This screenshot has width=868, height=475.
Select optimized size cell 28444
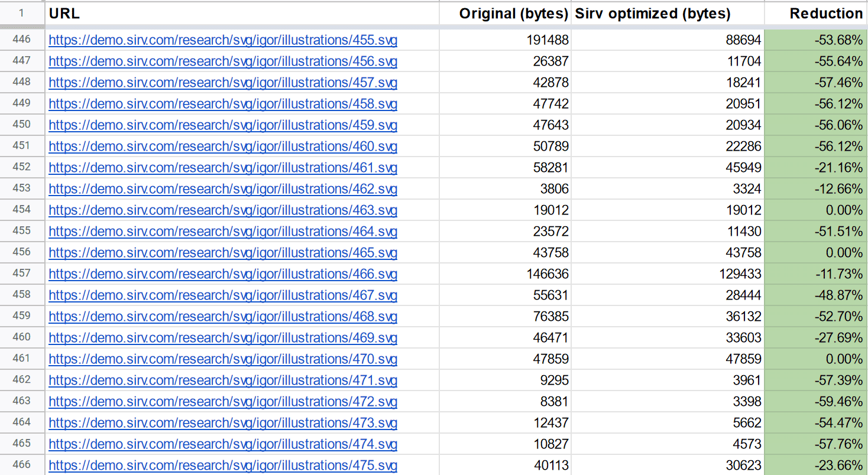click(x=668, y=295)
